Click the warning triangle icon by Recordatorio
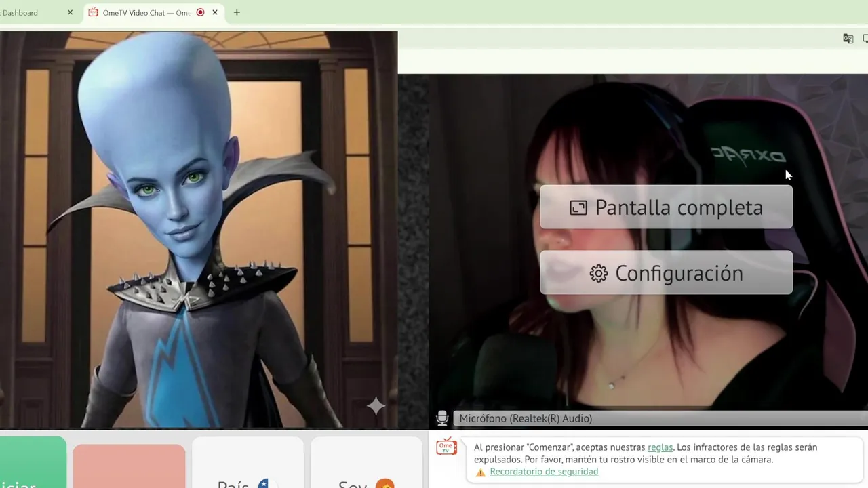This screenshot has width=868, height=488. 480,472
